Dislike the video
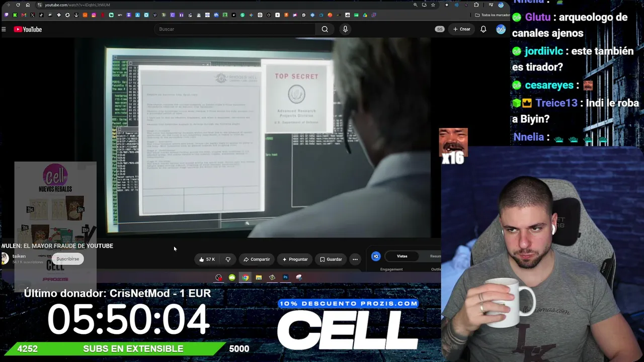The height and width of the screenshot is (362, 644). click(x=228, y=259)
